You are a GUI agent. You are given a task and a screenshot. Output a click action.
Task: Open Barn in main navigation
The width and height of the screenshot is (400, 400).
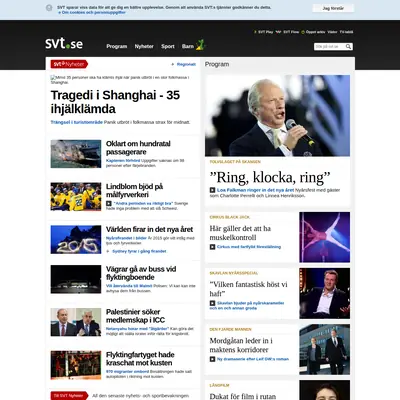pos(188,46)
